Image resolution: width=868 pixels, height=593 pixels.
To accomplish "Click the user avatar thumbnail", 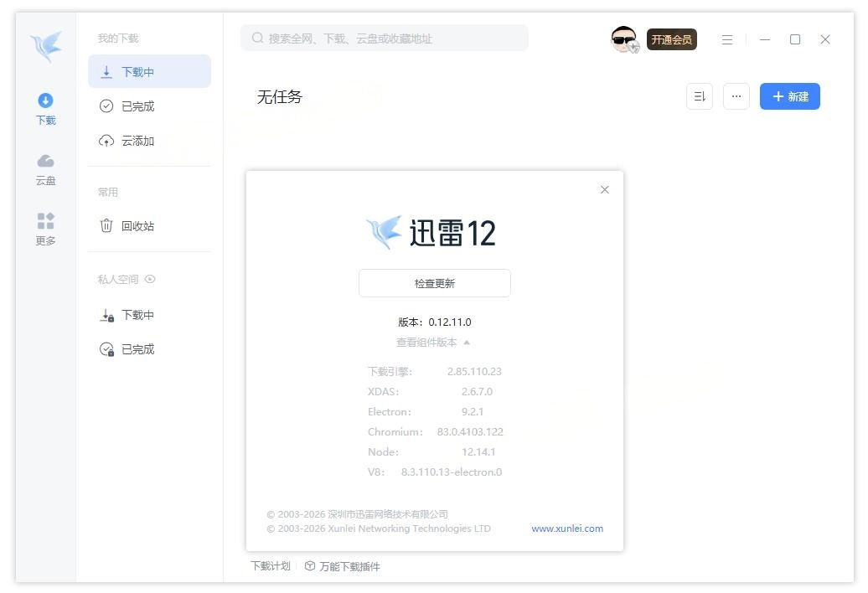I will [623, 39].
